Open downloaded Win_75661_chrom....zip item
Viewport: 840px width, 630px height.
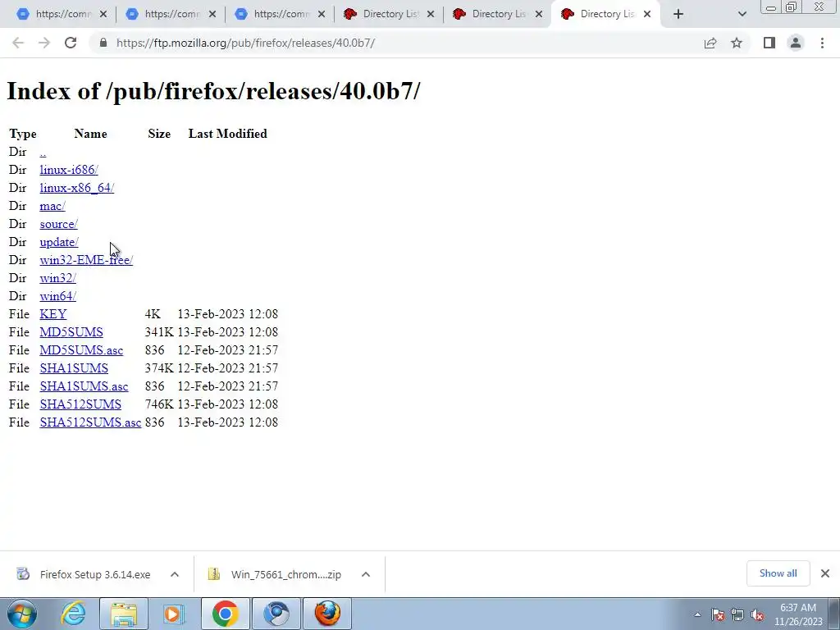tap(274, 575)
